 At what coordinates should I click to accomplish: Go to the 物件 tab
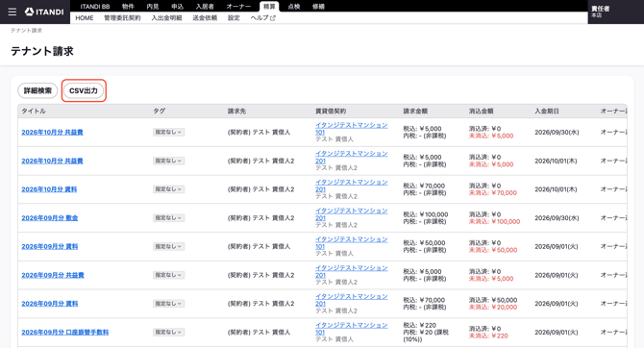128,6
